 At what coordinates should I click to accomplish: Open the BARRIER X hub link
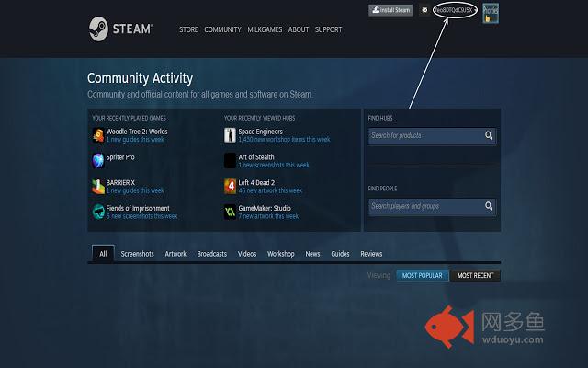[x=120, y=182]
